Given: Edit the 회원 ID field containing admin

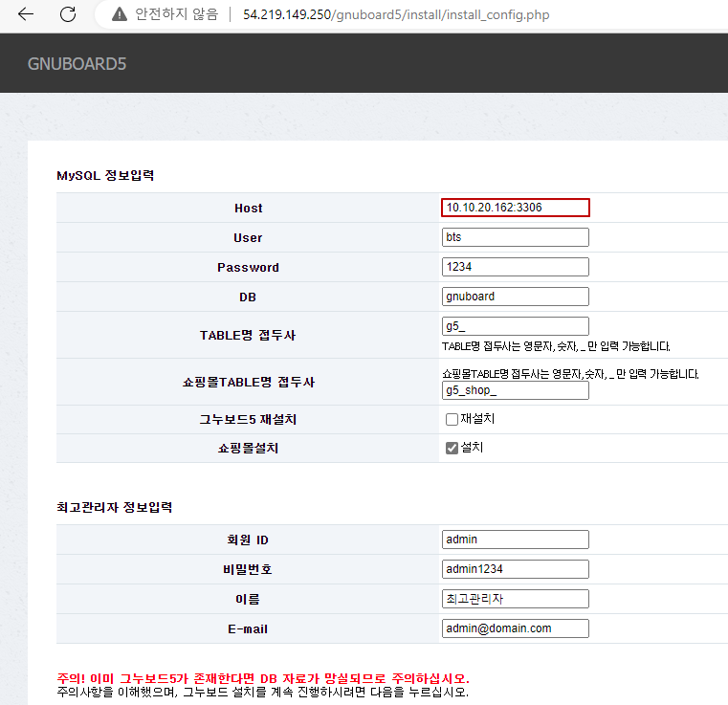Looking at the screenshot, I should [516, 540].
